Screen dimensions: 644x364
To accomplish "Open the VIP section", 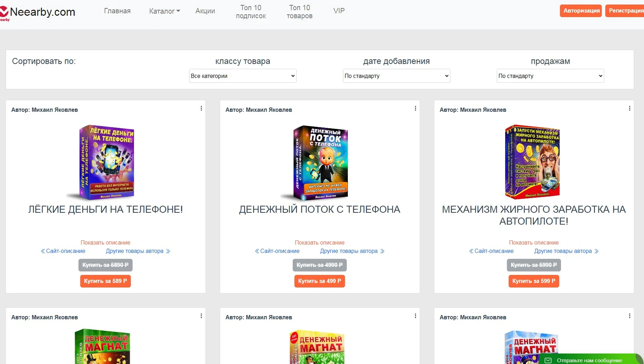I will (x=339, y=11).
